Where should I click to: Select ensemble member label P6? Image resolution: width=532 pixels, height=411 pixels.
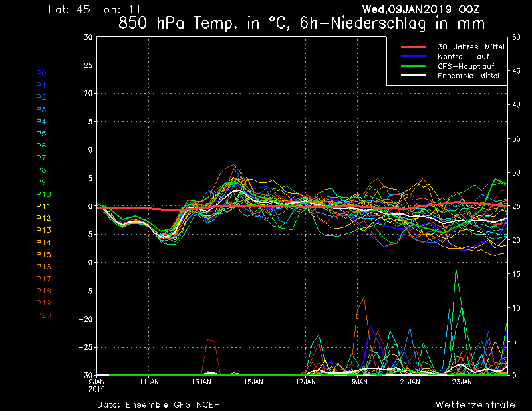(41, 146)
